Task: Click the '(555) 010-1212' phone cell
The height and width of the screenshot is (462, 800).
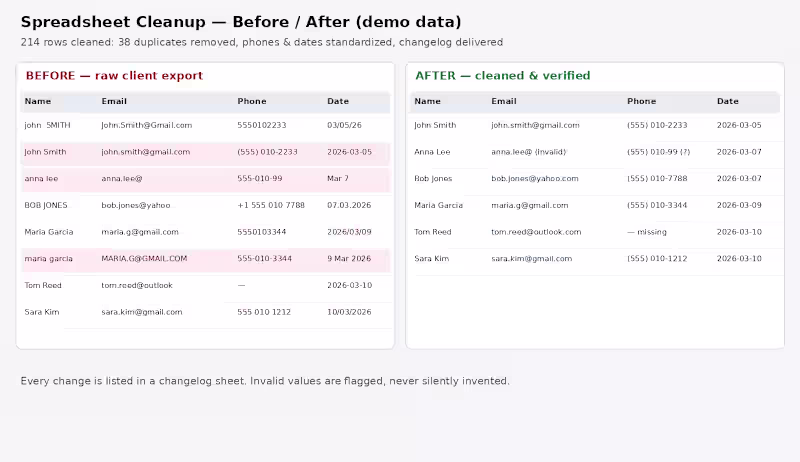Action: (657, 259)
